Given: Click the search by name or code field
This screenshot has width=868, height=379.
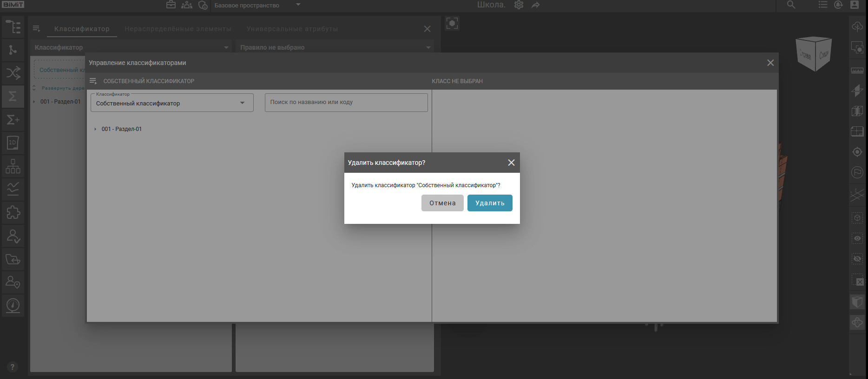Looking at the screenshot, I should click(x=346, y=102).
